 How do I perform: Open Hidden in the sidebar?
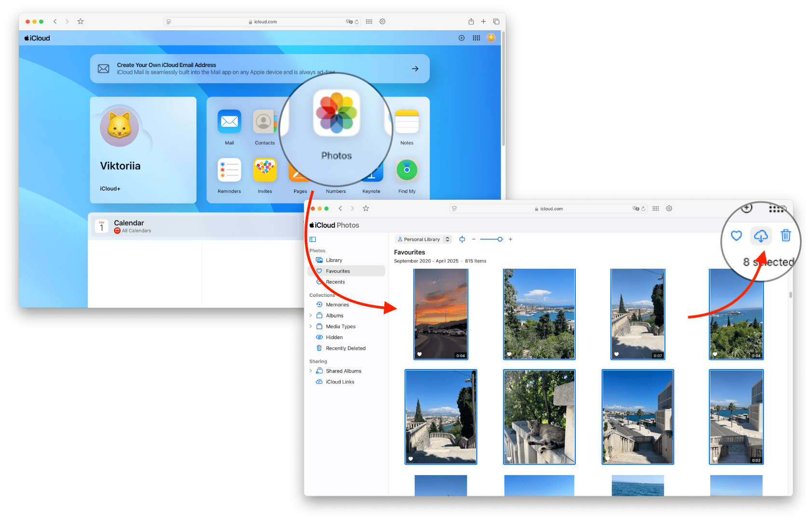coord(346,338)
